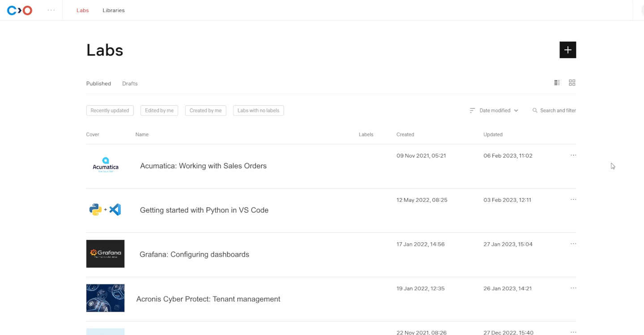Click the CloudShare logo in the top bar
Viewport: 644px width, 335px height.
(19, 10)
